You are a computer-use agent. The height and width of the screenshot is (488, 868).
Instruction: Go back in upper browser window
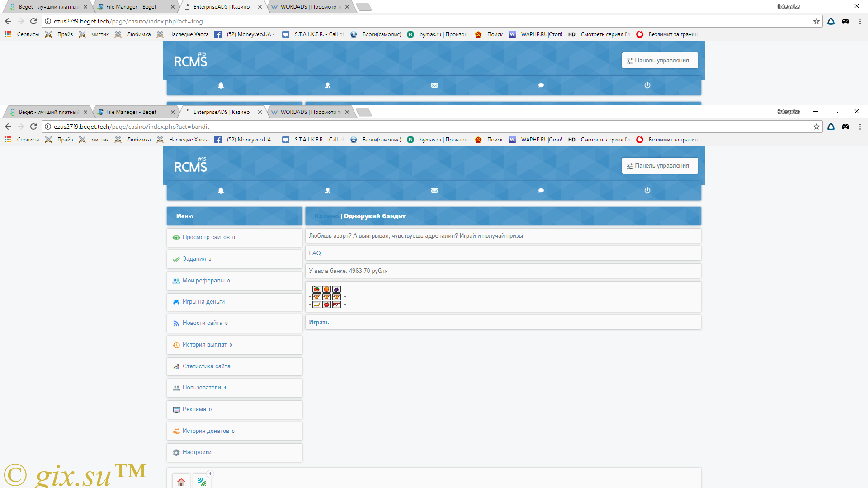pyautogui.click(x=8, y=21)
